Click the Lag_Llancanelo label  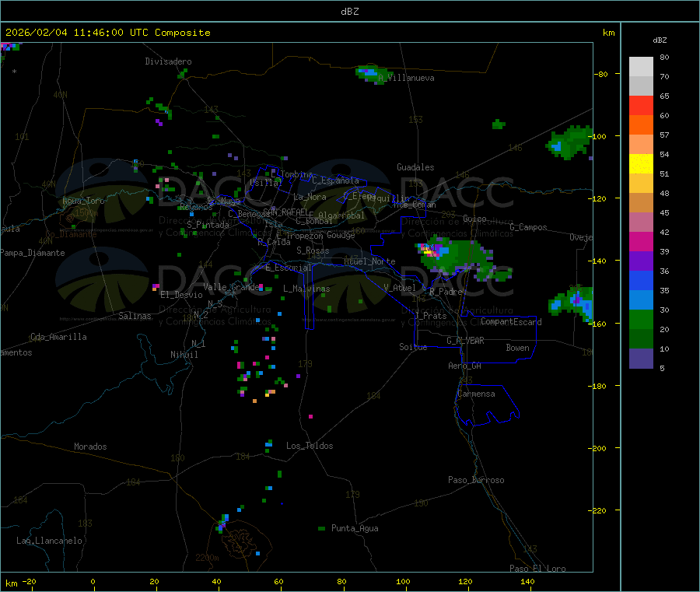click(49, 540)
